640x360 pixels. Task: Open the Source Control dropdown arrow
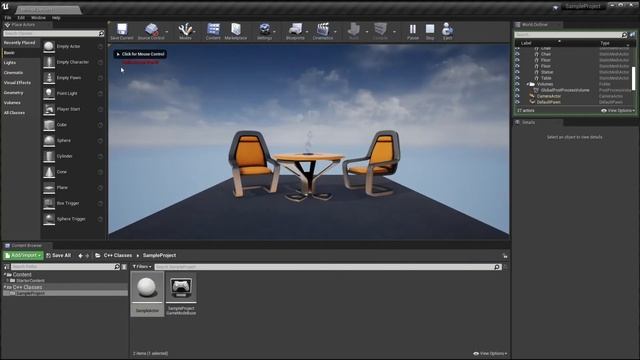coord(167,31)
